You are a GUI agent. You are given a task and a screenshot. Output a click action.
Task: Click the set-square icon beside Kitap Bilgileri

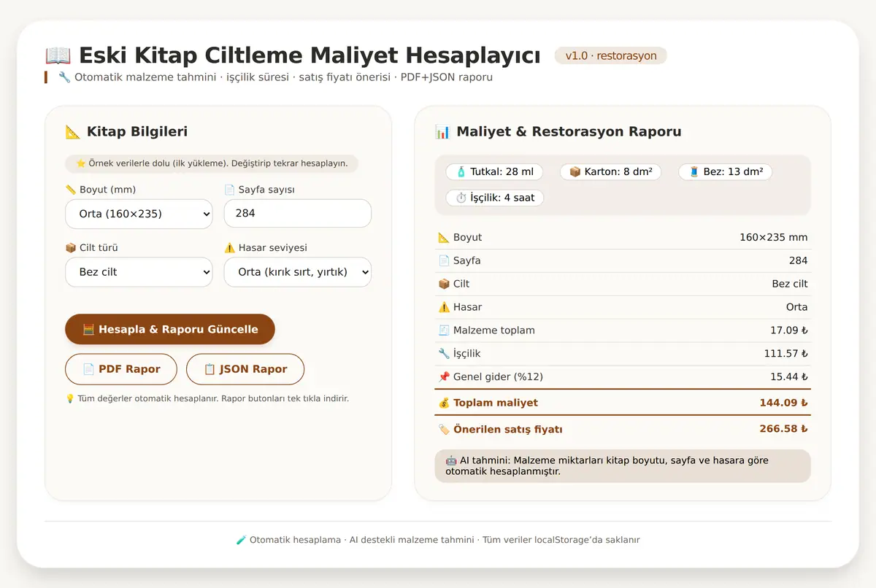[73, 132]
